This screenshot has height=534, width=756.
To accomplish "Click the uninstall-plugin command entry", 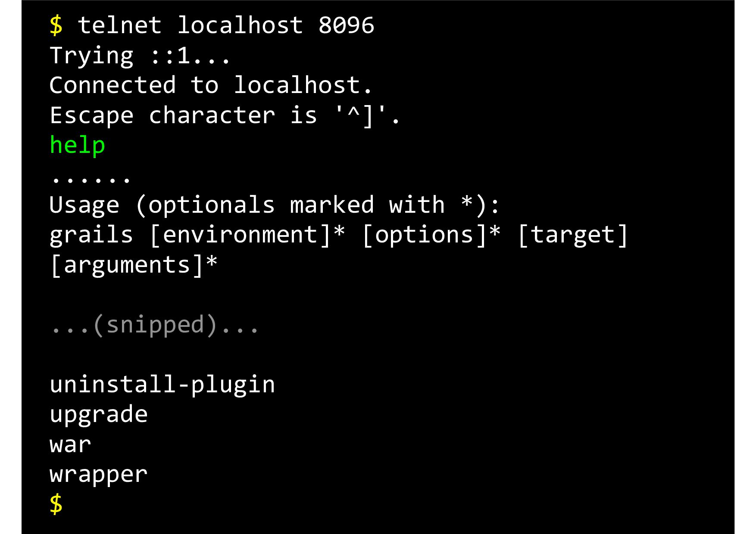I will [162, 385].
